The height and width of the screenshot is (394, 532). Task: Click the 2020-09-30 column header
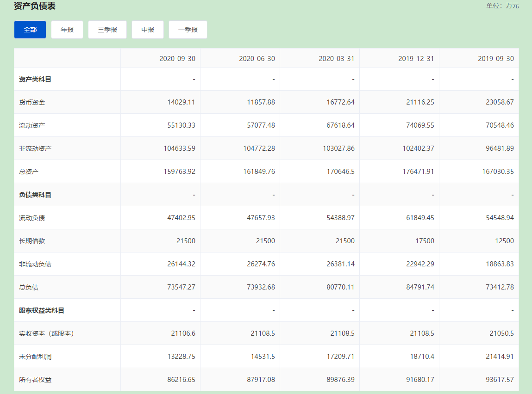pyautogui.click(x=177, y=59)
